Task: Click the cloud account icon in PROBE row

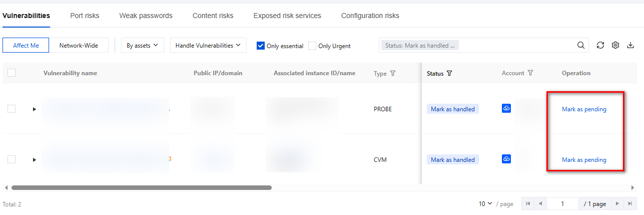Action: tap(506, 108)
